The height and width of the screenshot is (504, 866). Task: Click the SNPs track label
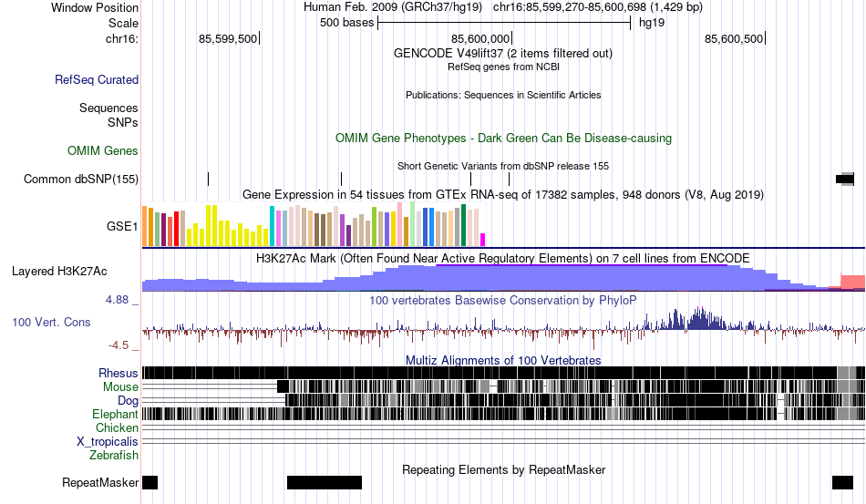[123, 122]
